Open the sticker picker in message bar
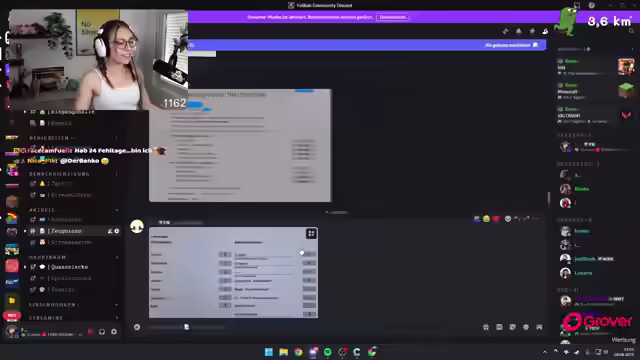Viewport: 640px width, 360px height. tap(513, 327)
